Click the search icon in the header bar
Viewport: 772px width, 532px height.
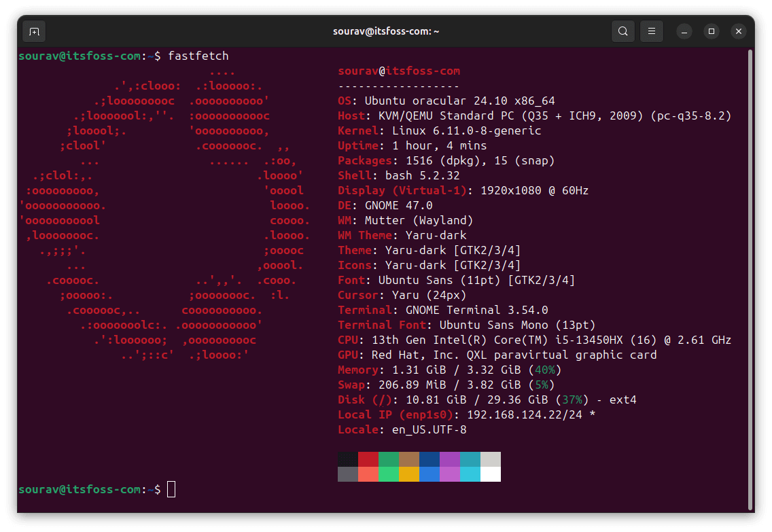click(x=623, y=31)
